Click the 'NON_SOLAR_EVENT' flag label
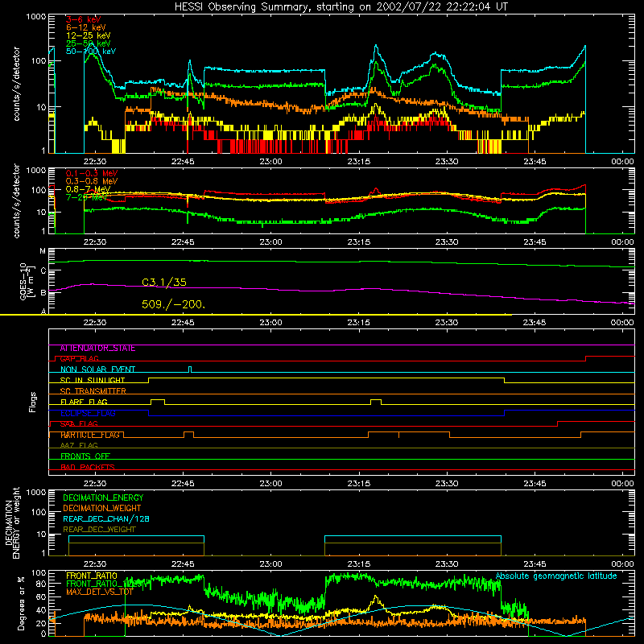Screen dimensions: 644x644 [x=97, y=369]
